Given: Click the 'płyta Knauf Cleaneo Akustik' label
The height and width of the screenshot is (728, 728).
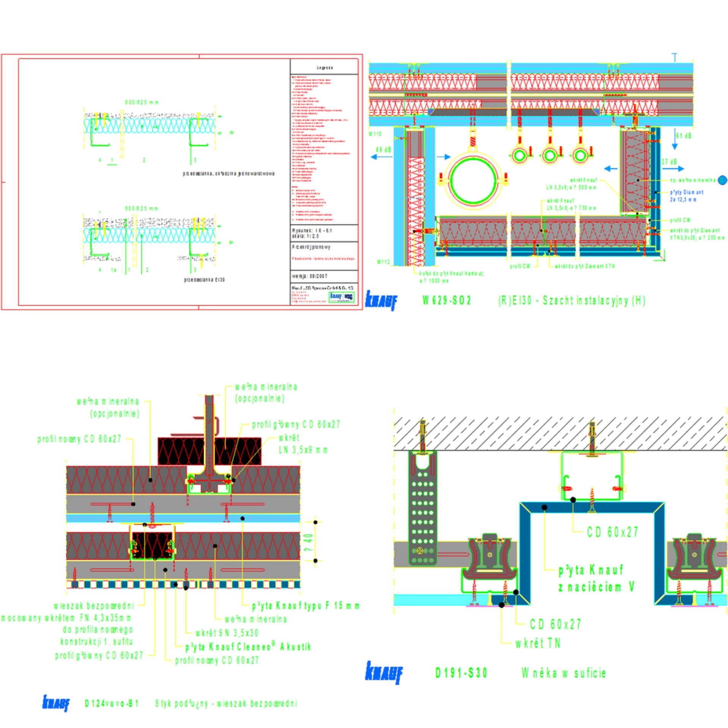Looking at the screenshot, I should click(248, 646).
